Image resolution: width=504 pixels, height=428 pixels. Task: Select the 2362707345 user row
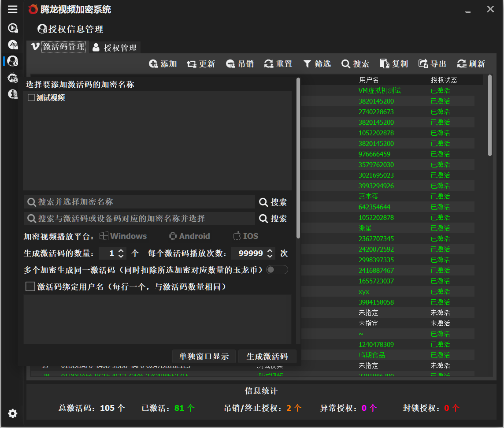pos(387,238)
